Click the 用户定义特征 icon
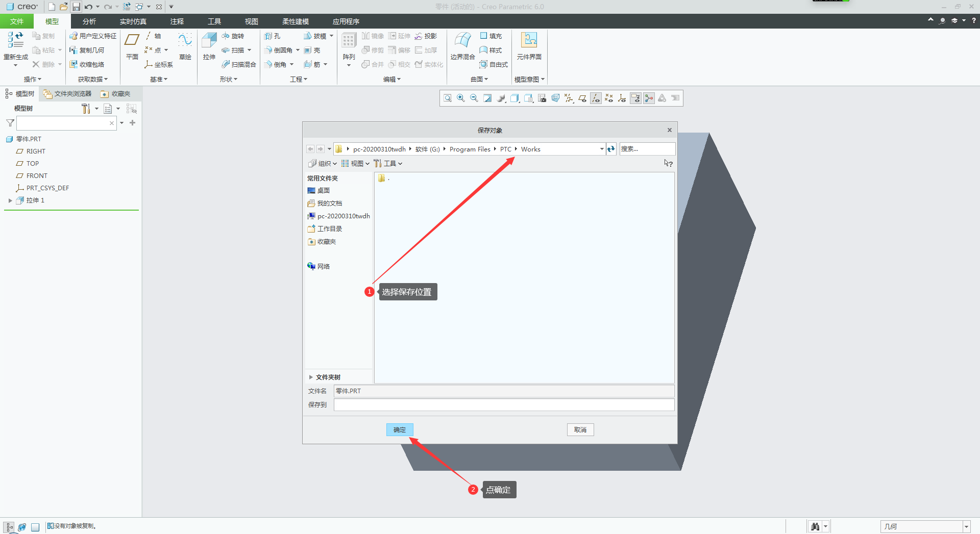This screenshot has height=534, width=980. coord(93,36)
